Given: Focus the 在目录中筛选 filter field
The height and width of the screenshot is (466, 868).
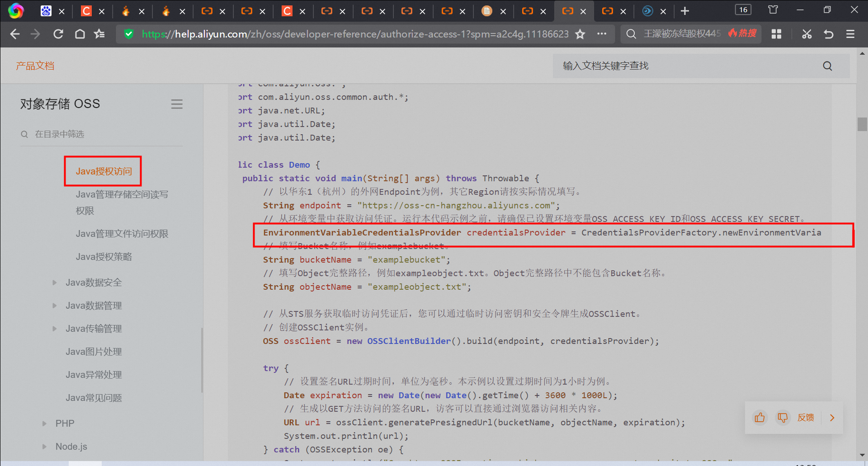Looking at the screenshot, I should click(102, 134).
